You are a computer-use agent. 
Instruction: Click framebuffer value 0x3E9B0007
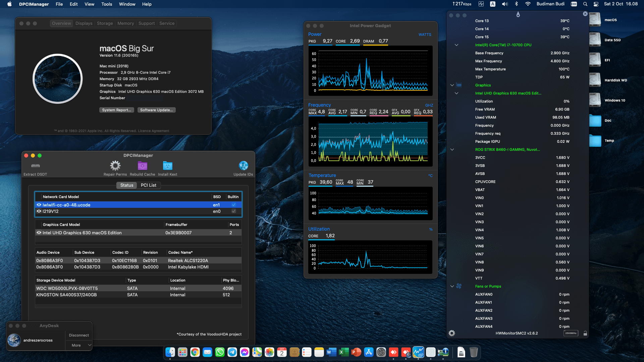click(178, 233)
